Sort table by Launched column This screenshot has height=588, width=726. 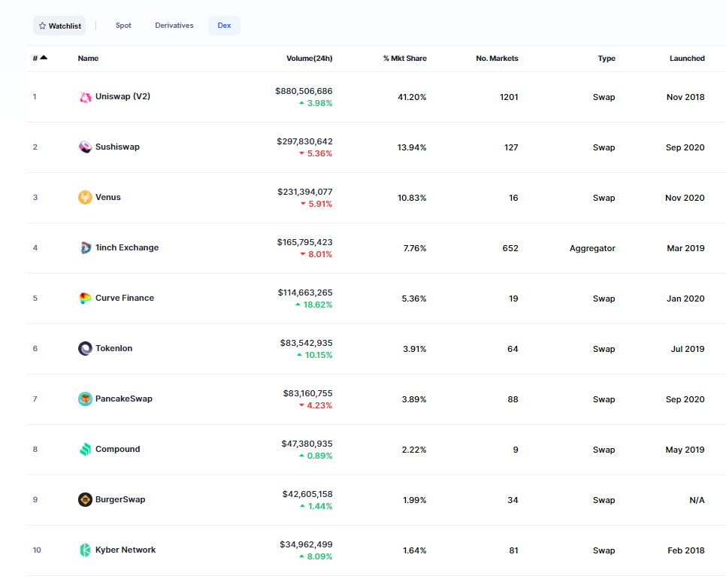coord(687,59)
